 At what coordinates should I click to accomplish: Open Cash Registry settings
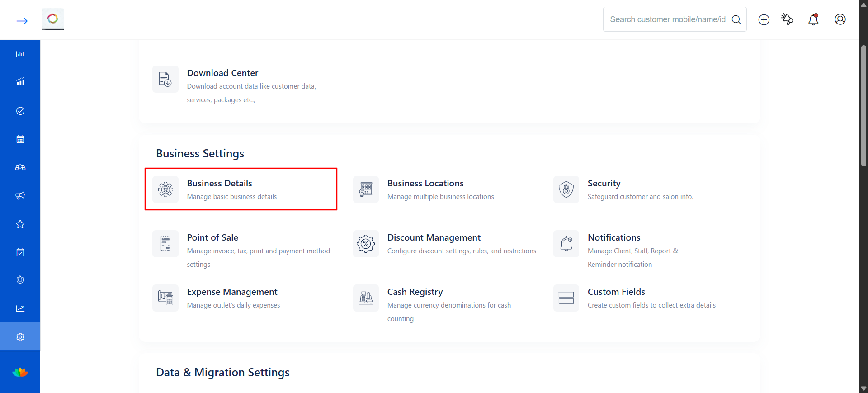[x=415, y=292]
